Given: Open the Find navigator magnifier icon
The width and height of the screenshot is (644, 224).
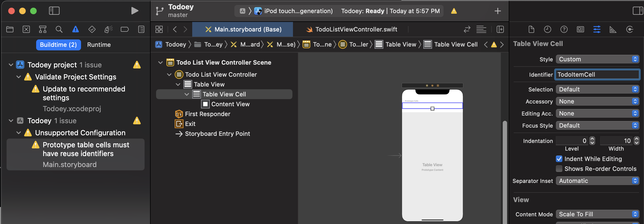Looking at the screenshot, I should [x=59, y=29].
